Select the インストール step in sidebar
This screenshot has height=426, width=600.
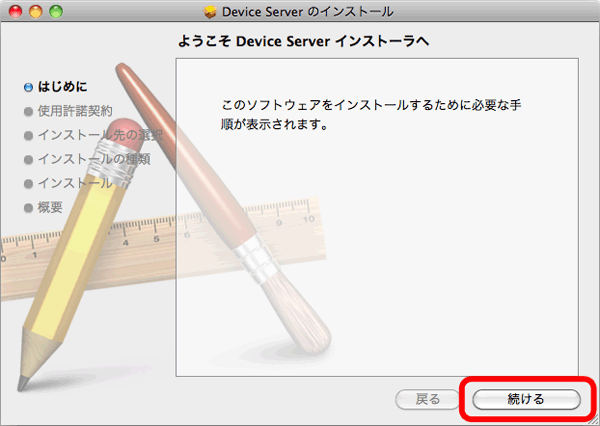[x=75, y=183]
